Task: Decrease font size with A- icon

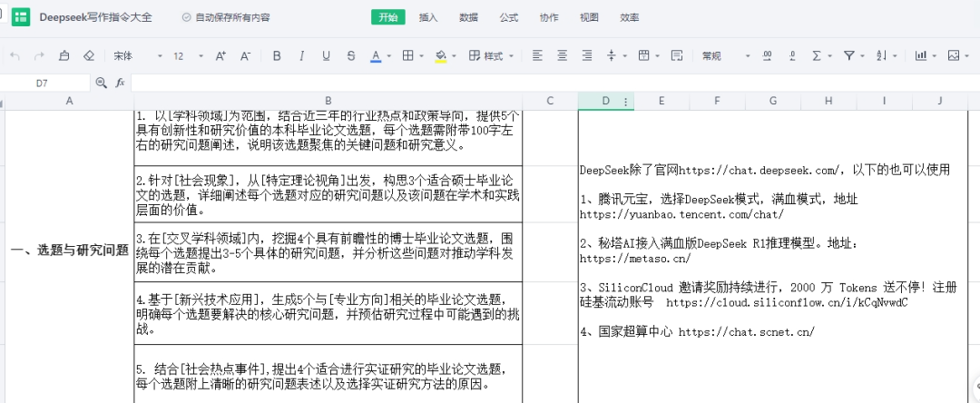Action: 246,56
